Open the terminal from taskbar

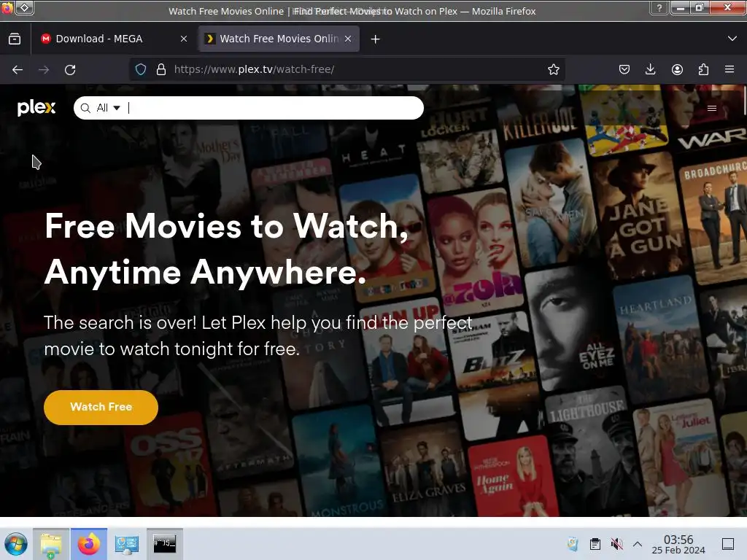tap(165, 544)
